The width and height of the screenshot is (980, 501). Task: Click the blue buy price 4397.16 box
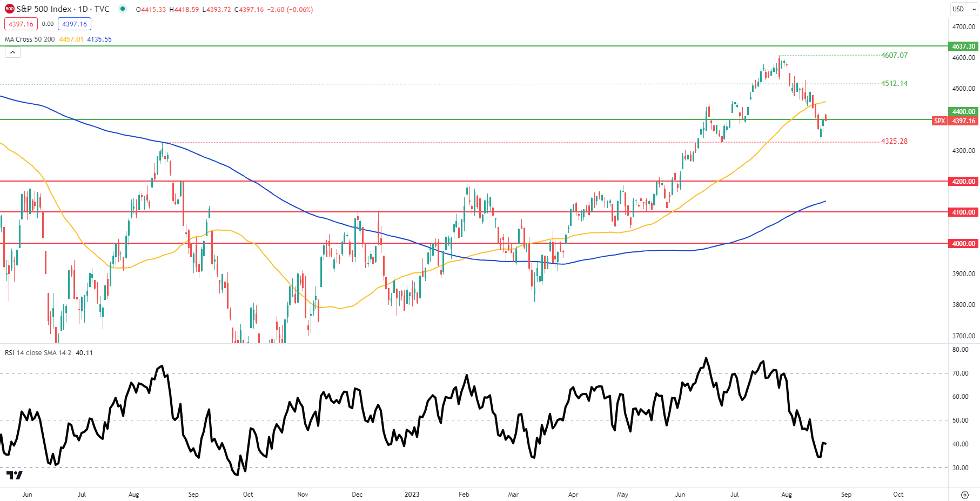tap(75, 24)
